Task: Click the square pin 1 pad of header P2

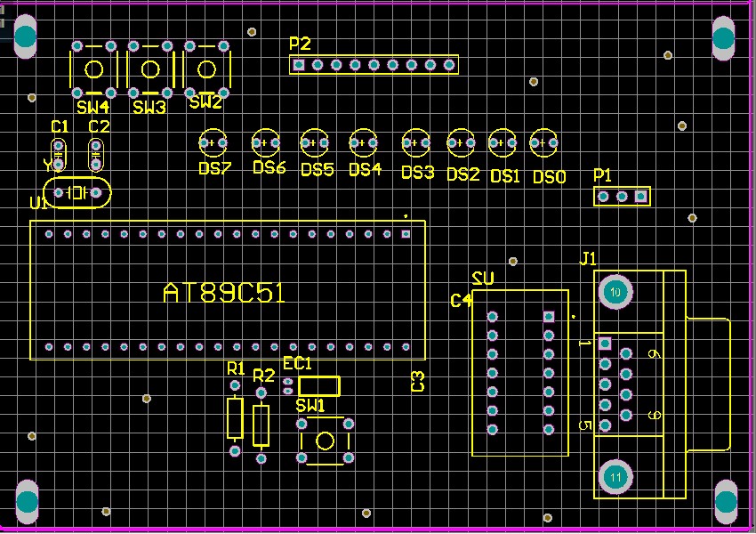Action: [x=299, y=65]
